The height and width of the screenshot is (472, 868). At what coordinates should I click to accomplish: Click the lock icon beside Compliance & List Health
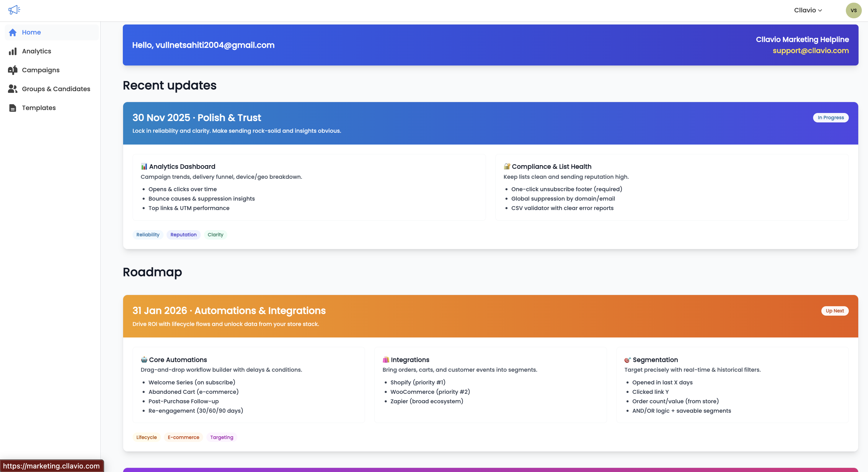pos(507,166)
